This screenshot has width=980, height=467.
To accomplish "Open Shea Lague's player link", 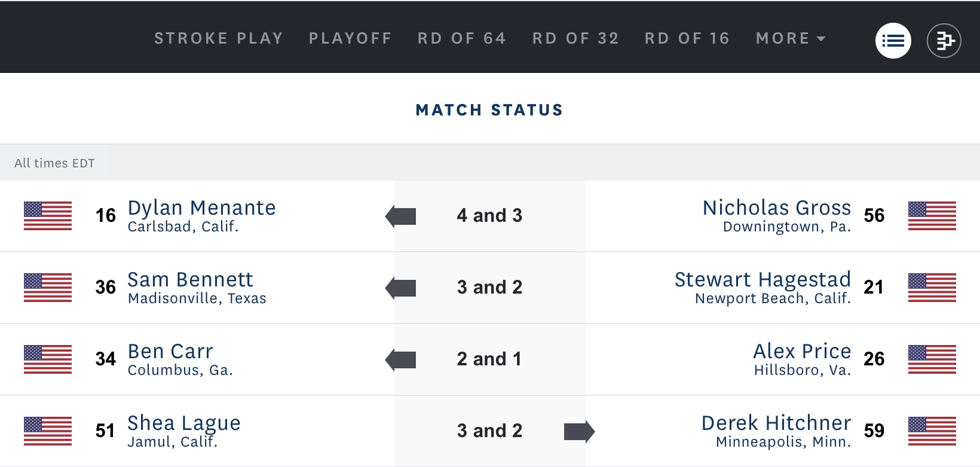I will tap(184, 423).
